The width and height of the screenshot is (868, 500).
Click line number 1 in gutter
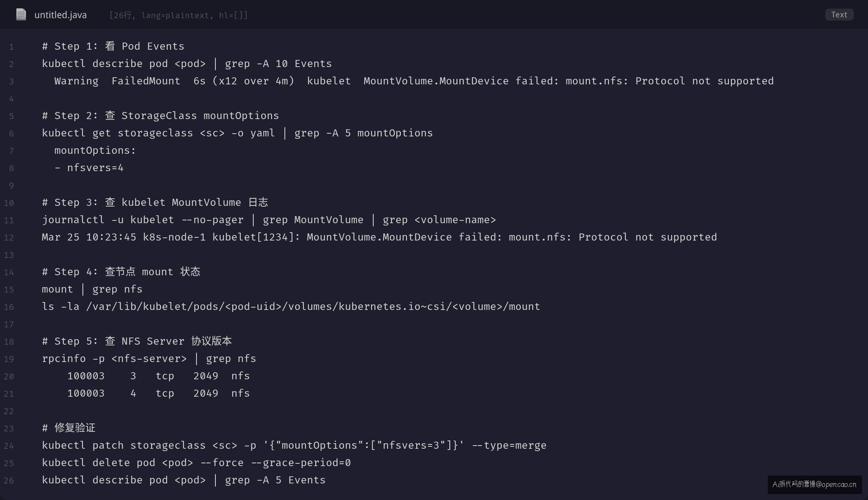(11, 47)
